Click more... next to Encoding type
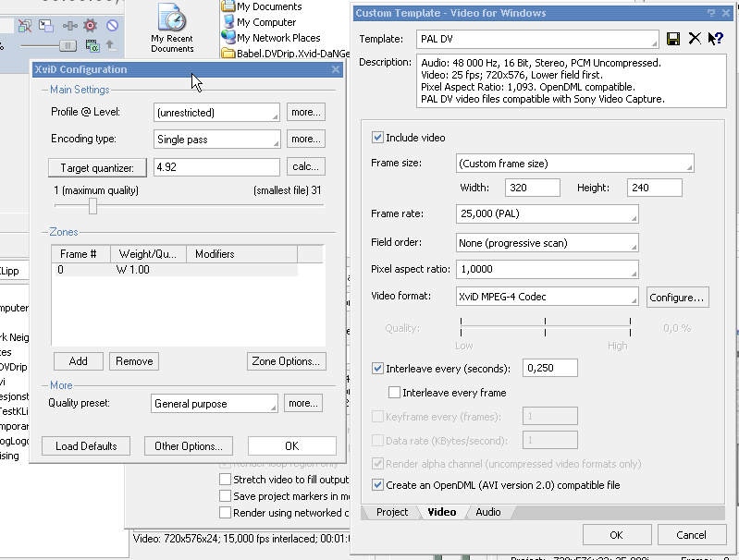739x560 pixels. (x=306, y=139)
